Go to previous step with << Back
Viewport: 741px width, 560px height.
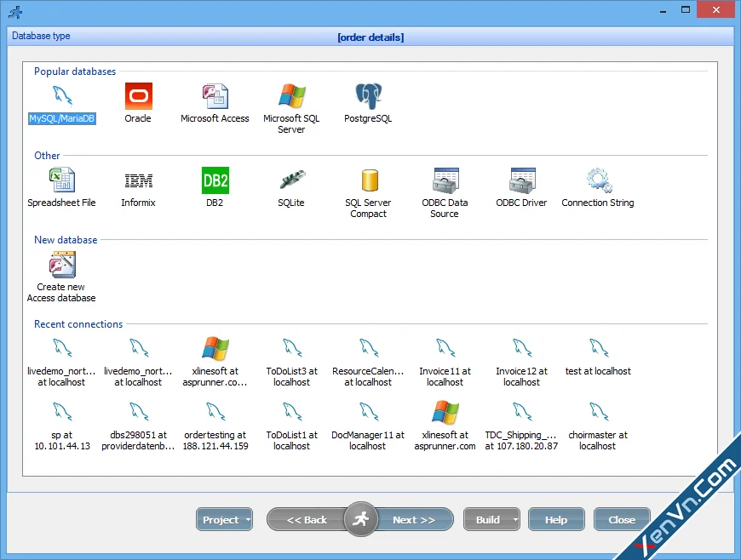307,519
